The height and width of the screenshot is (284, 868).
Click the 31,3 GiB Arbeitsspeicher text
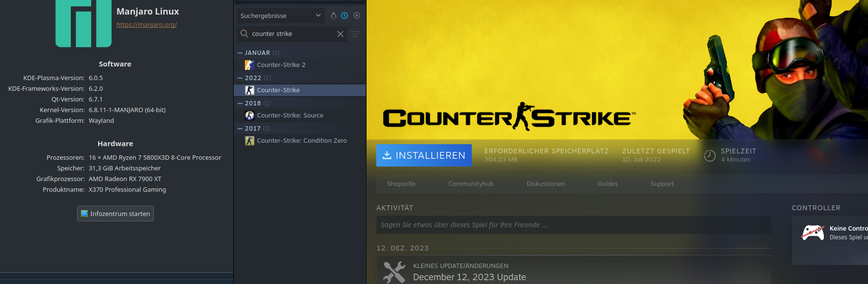click(x=125, y=168)
